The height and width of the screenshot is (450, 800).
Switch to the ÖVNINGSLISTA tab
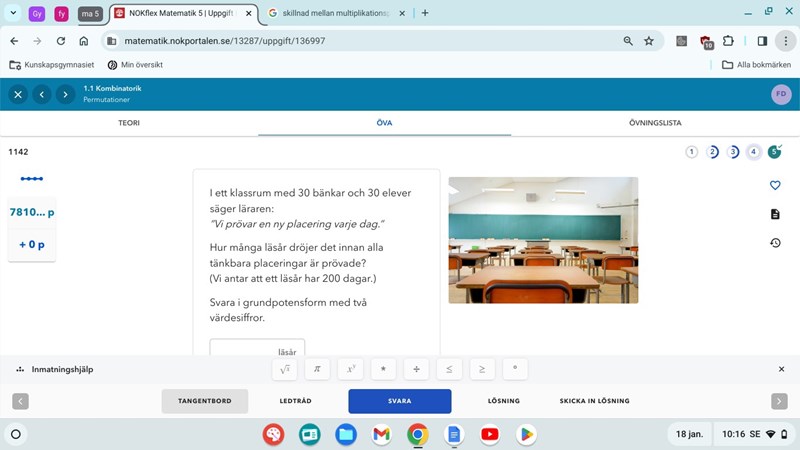tap(655, 123)
